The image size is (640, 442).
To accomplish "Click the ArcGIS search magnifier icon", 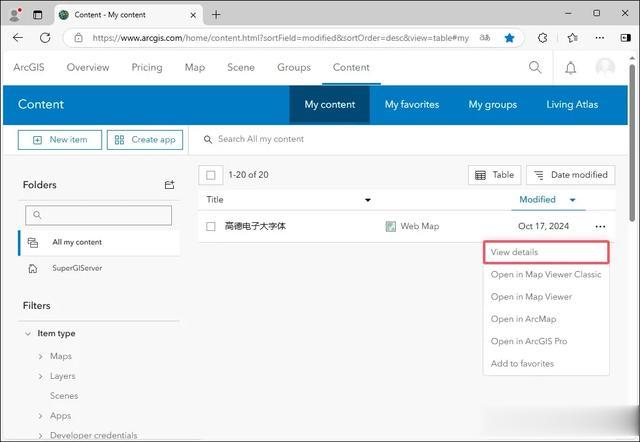I will pyautogui.click(x=535, y=67).
